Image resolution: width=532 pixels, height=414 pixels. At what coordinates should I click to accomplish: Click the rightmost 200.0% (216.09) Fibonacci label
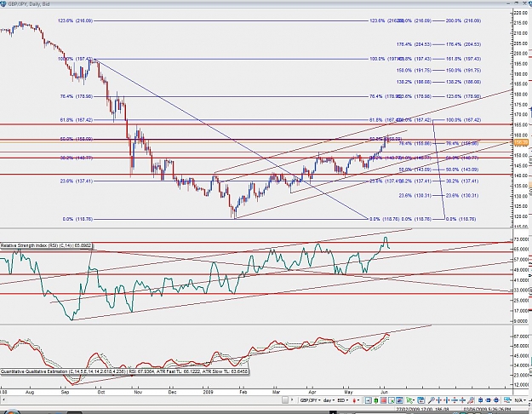click(463, 20)
